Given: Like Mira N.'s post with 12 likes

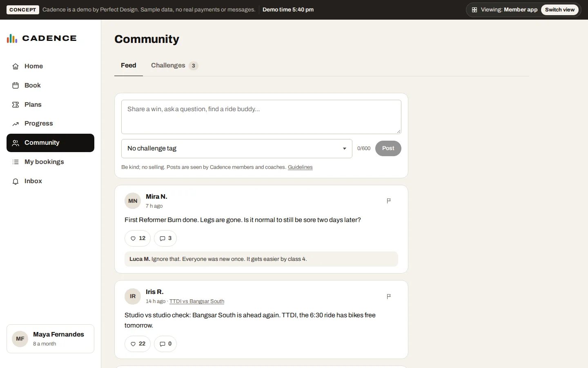Looking at the screenshot, I should click(x=138, y=238).
